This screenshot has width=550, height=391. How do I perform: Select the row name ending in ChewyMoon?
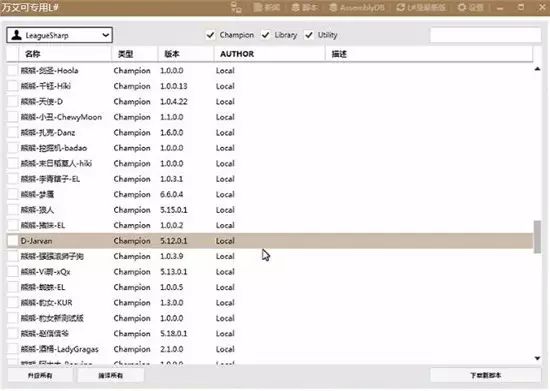coord(61,117)
